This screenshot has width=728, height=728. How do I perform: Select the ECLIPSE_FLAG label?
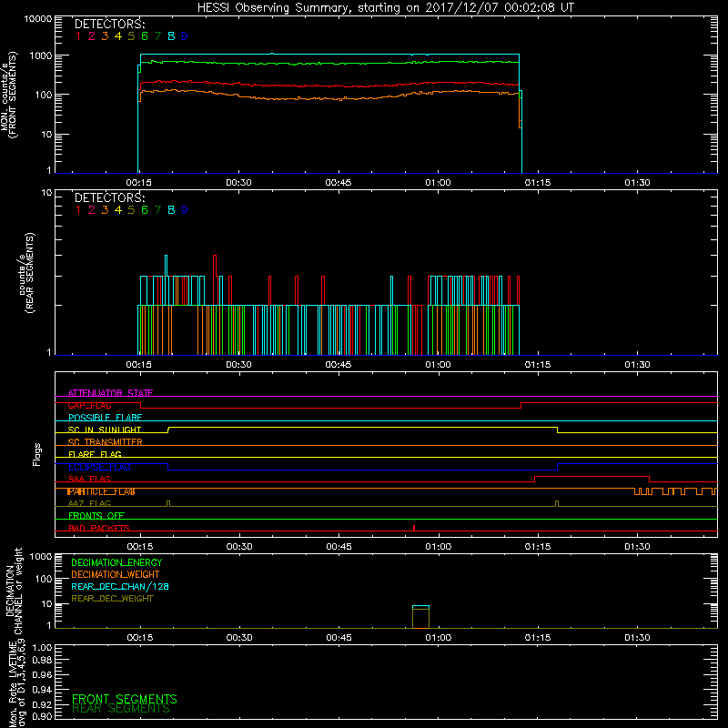click(x=99, y=467)
